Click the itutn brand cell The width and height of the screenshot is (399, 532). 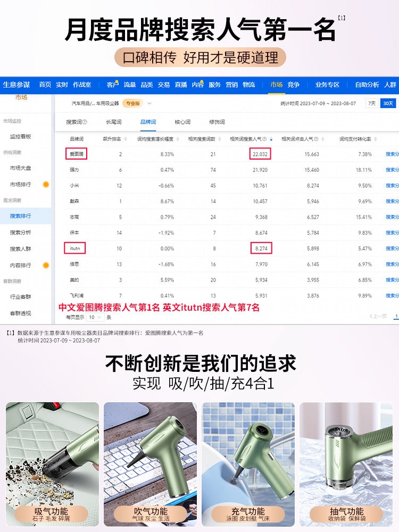click(75, 248)
